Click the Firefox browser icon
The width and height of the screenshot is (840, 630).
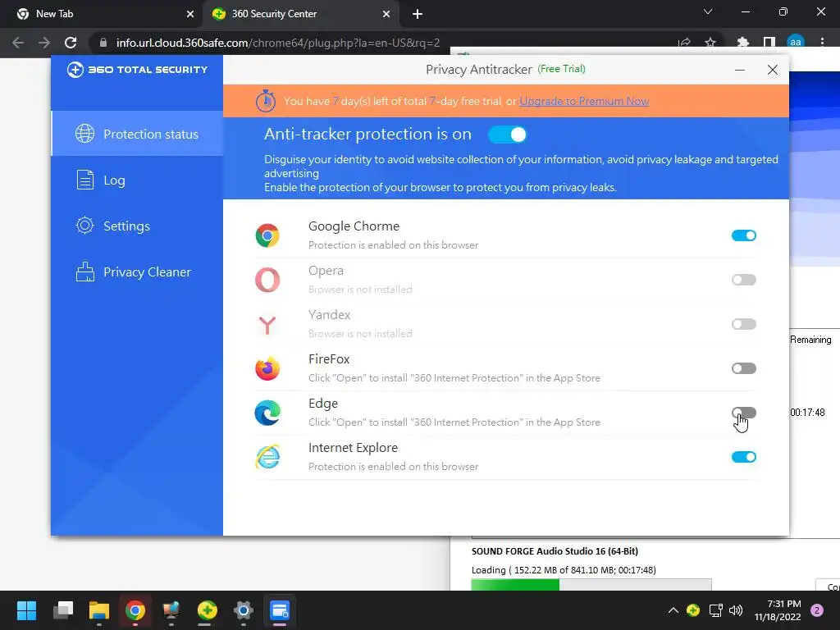point(267,368)
